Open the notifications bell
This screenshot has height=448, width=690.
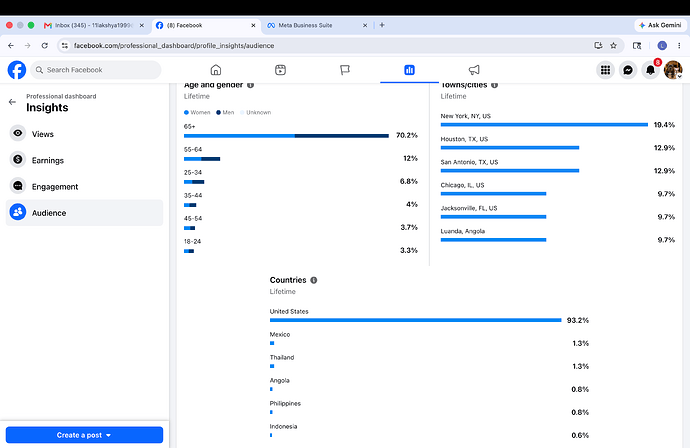pyautogui.click(x=650, y=70)
